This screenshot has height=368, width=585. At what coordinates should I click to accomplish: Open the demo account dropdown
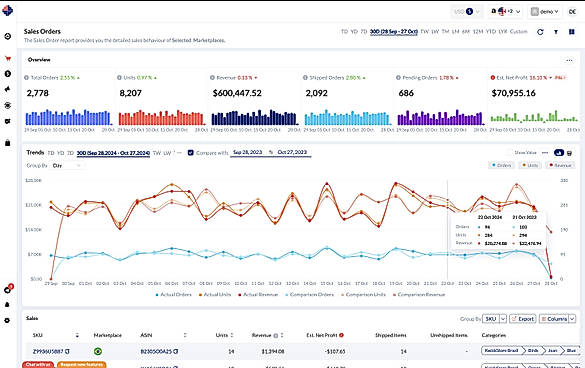click(546, 12)
